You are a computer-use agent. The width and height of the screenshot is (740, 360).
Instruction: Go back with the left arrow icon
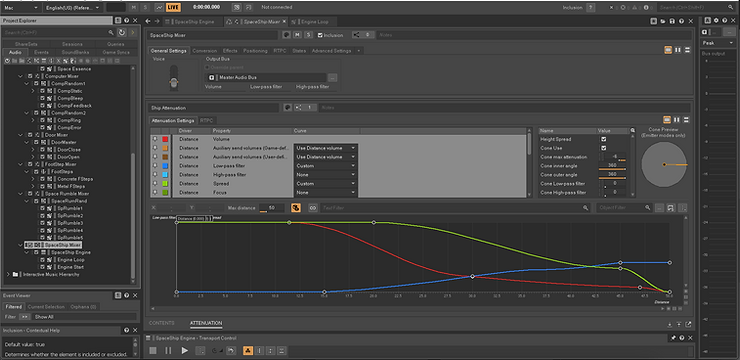(148, 21)
